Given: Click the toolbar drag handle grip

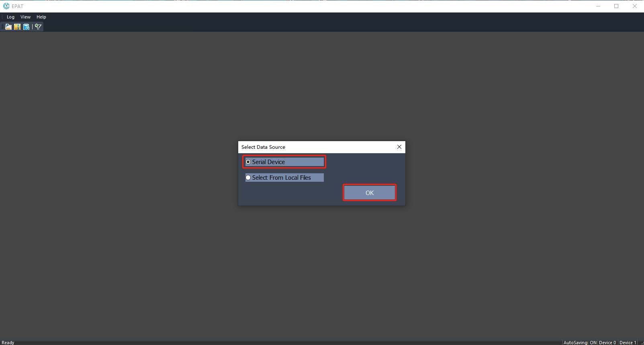Looking at the screenshot, I should click(x=2, y=27).
